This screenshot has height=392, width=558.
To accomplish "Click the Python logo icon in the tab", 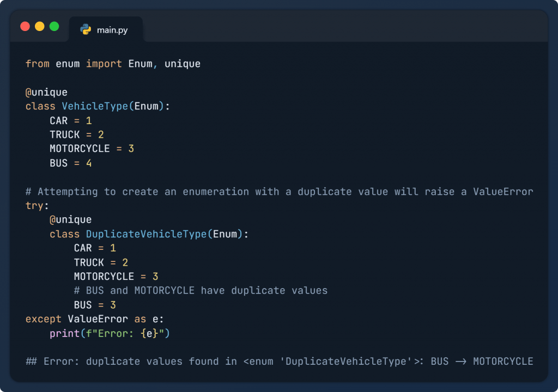I will click(86, 30).
